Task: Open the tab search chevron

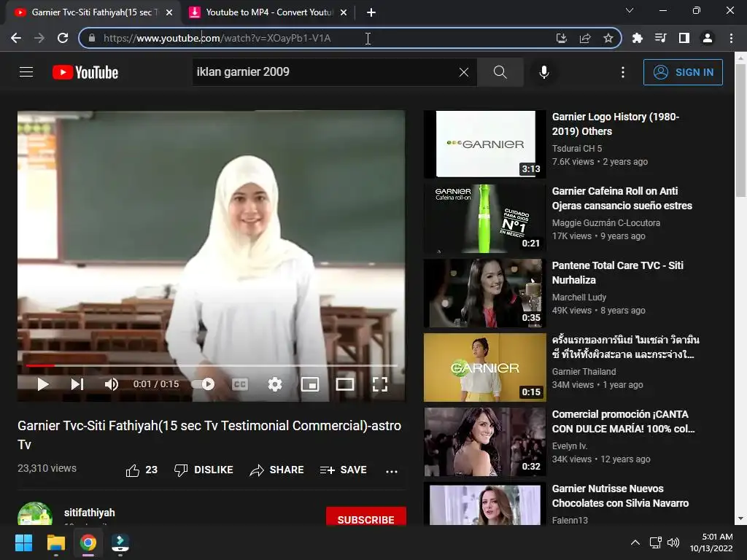Action: (x=630, y=10)
